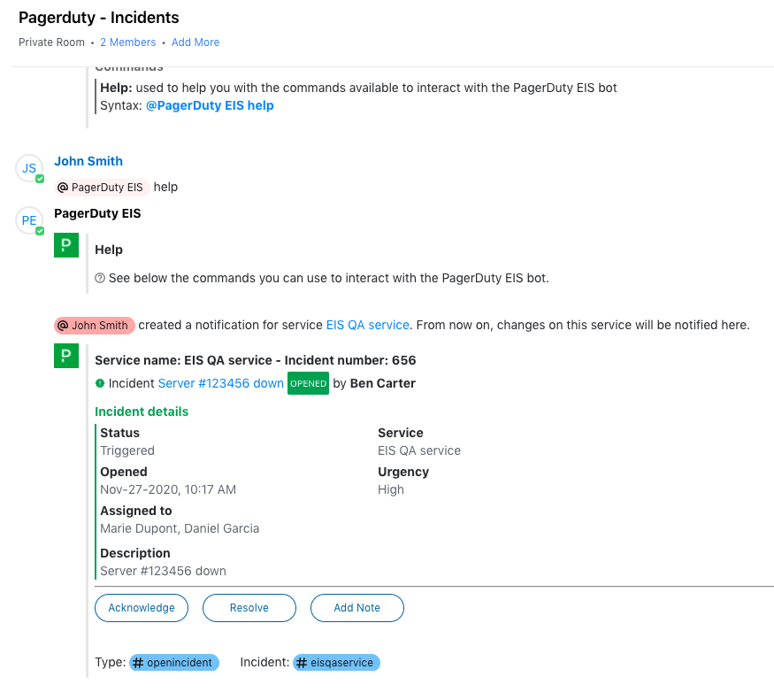Screen dimensions: 774x700
Task: Click the PagerDuty logo beside Service name
Action: (x=66, y=356)
